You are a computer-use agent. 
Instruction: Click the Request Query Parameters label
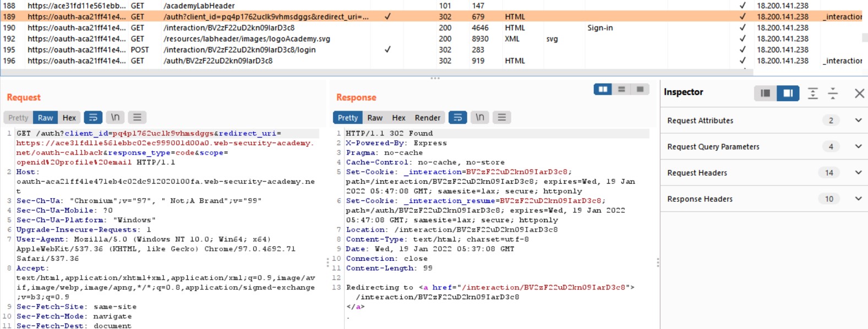tap(713, 147)
